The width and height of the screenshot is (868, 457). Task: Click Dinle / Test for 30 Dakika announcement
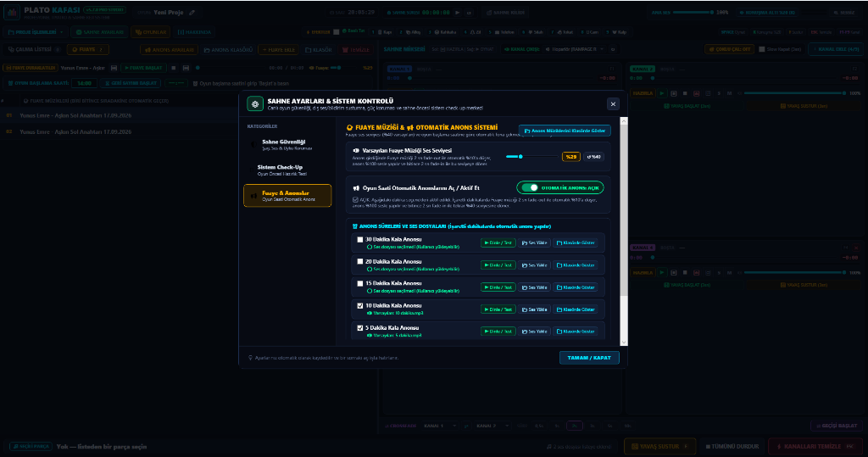[x=498, y=242]
